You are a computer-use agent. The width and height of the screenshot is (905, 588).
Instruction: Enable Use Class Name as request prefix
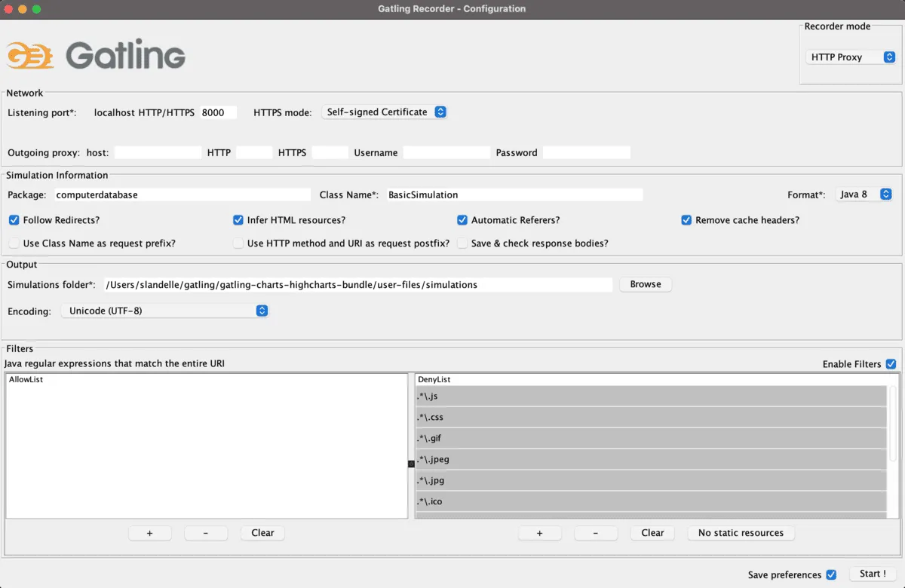click(14, 243)
